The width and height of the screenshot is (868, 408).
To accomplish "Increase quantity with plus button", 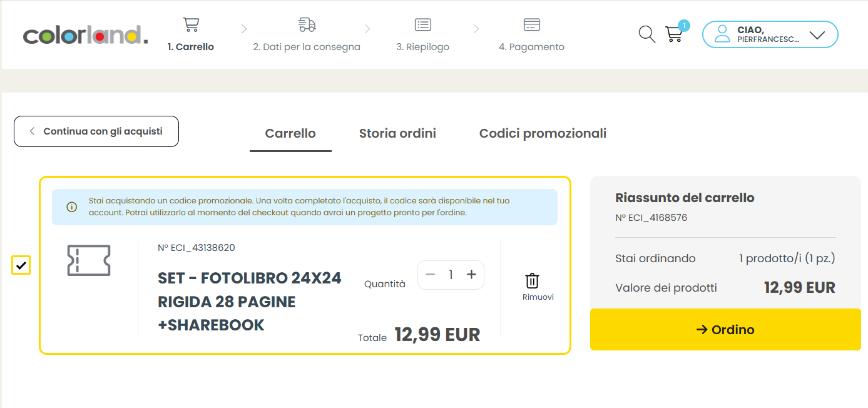I will click(471, 275).
